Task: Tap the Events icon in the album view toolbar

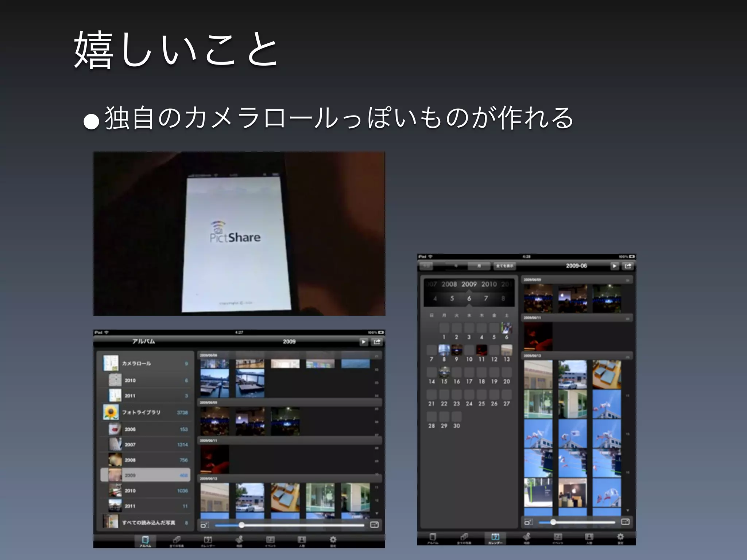Action: click(x=270, y=540)
